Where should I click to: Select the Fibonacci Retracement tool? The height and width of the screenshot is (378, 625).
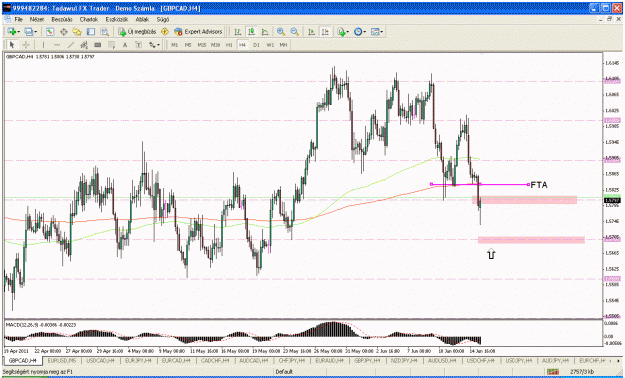pyautogui.click(x=112, y=45)
